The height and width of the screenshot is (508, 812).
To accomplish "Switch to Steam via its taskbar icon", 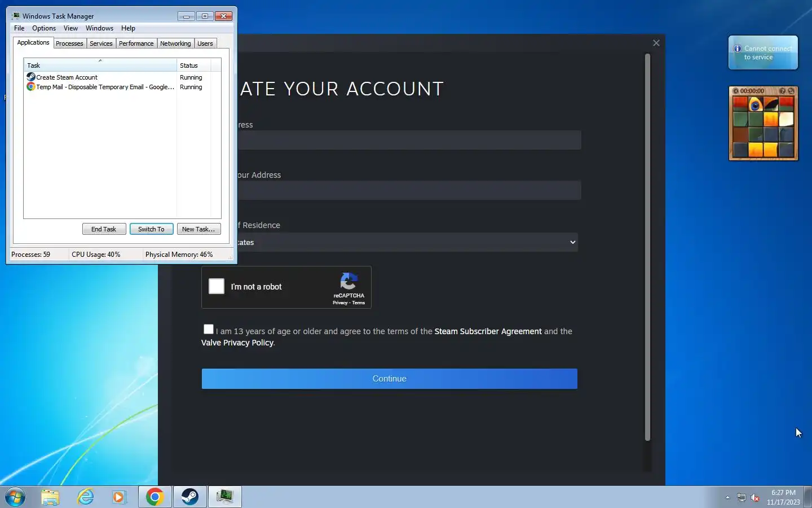I will 190,497.
